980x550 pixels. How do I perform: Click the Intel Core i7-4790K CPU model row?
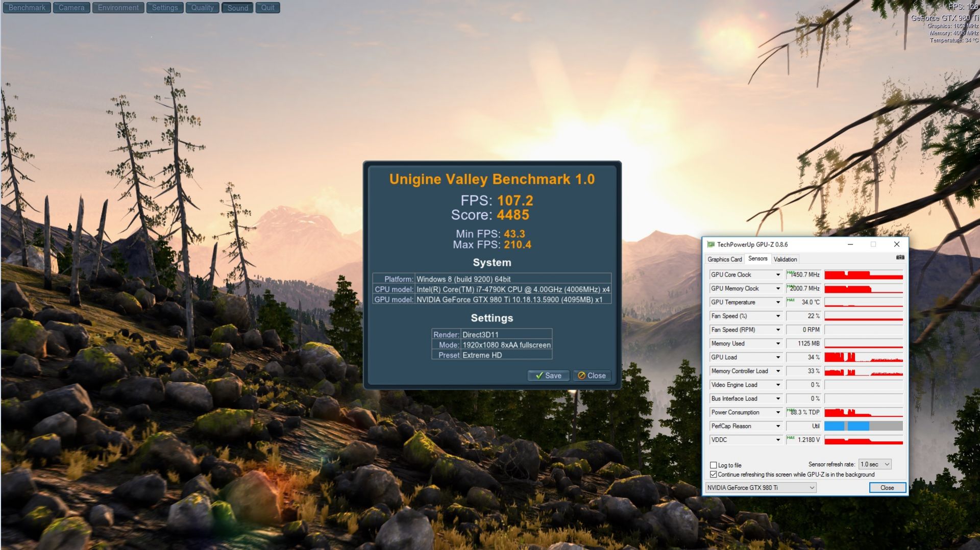492,289
